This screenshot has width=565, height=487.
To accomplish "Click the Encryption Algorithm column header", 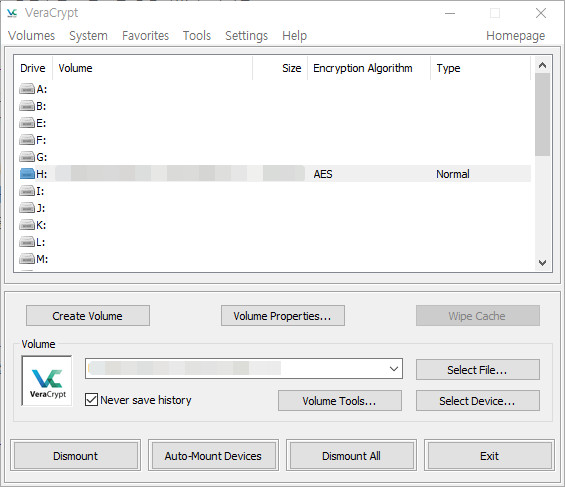I will pos(369,68).
